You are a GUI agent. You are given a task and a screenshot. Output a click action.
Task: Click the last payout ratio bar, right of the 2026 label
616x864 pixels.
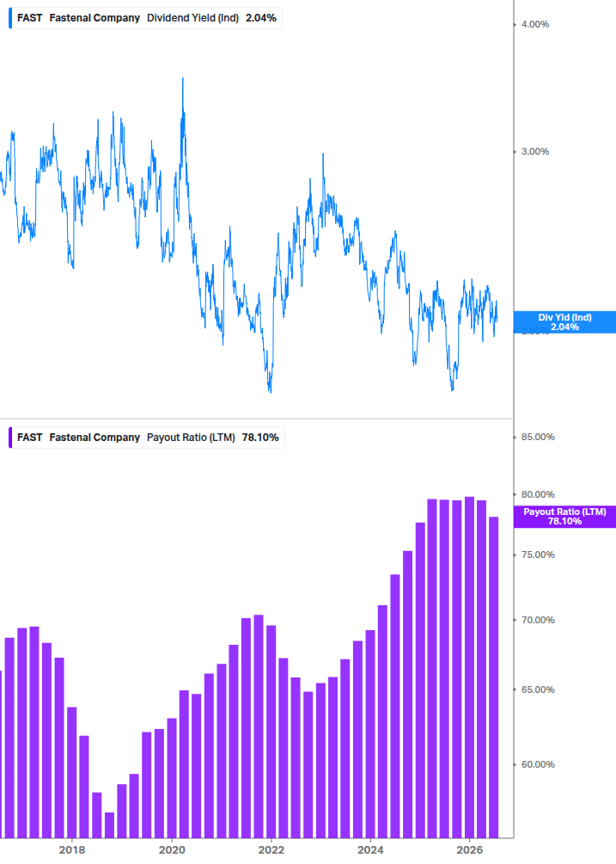click(x=494, y=677)
